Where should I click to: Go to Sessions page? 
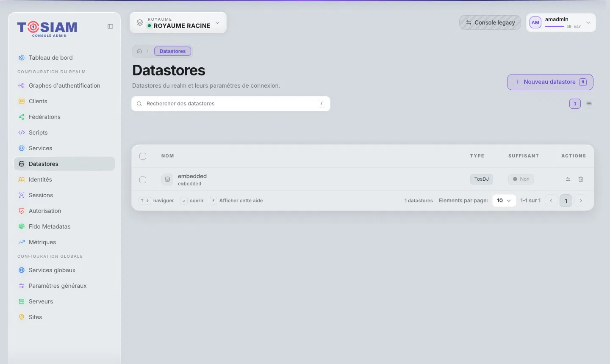click(x=64, y=195)
